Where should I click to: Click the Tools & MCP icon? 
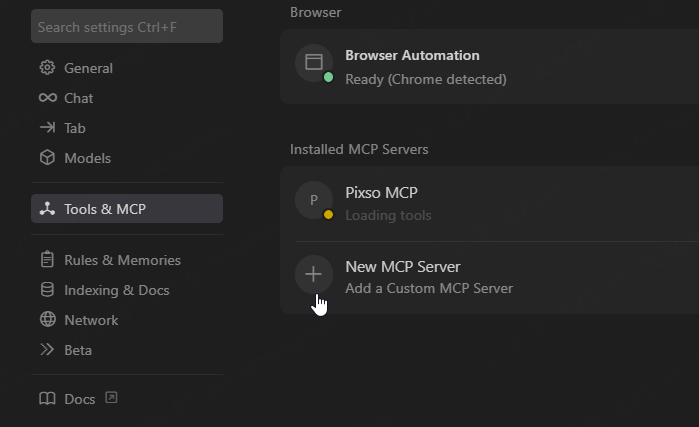(47, 209)
